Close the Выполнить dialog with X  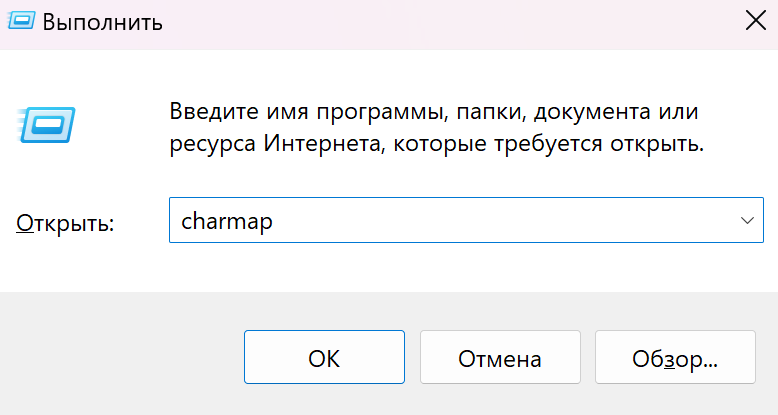point(754,20)
